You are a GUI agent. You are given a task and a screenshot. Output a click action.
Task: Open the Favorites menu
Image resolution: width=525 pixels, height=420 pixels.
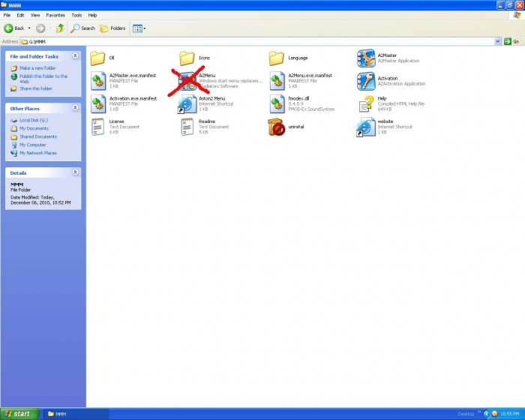pyautogui.click(x=55, y=16)
